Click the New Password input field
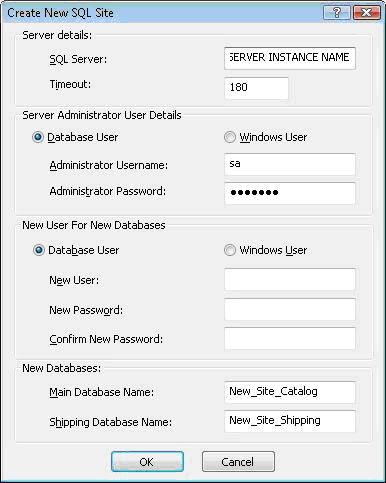 point(290,309)
